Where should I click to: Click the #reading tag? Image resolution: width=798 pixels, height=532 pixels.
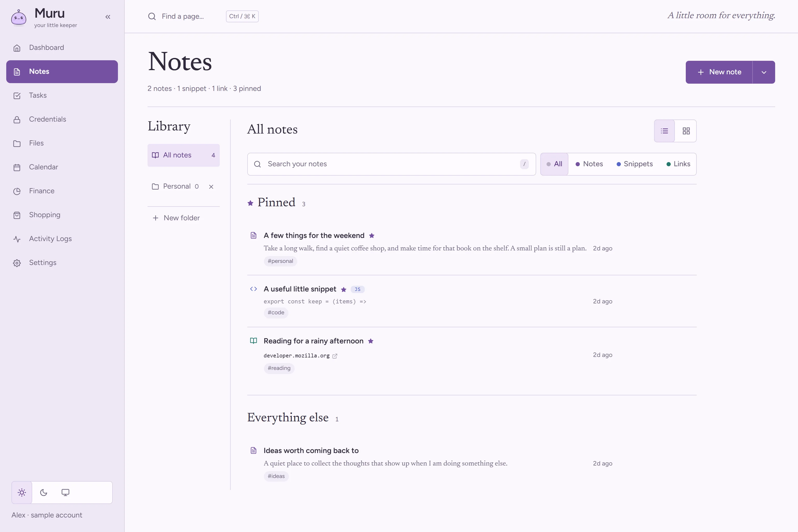[279, 368]
